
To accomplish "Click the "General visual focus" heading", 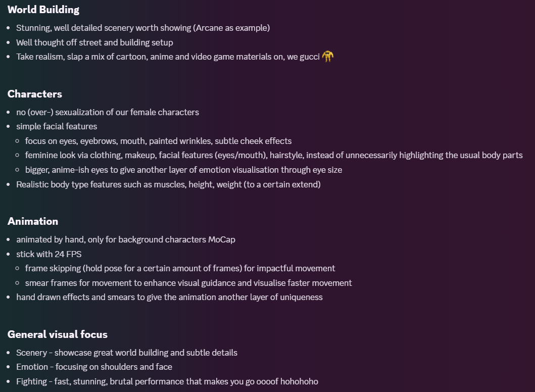I will tap(58, 334).
